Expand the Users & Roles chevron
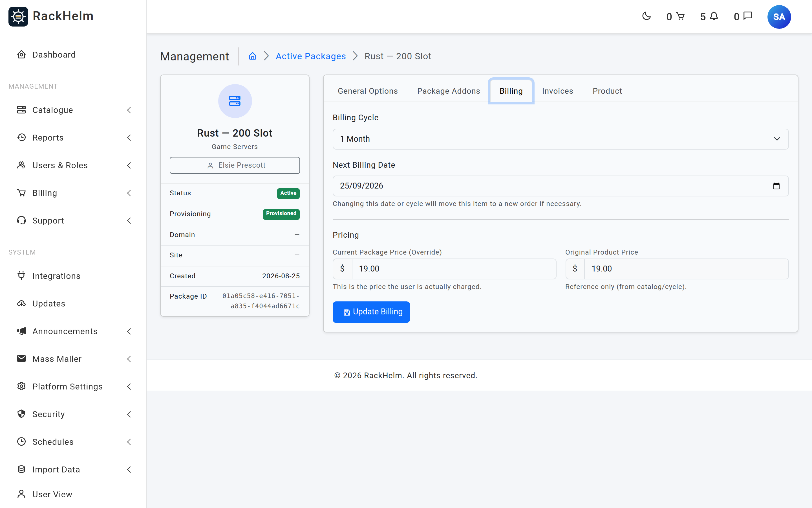Screen dimensions: 812x508 point(129,165)
